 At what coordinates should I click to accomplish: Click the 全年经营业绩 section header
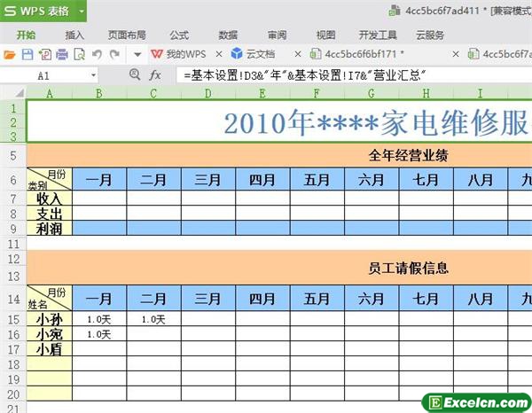[x=408, y=156]
